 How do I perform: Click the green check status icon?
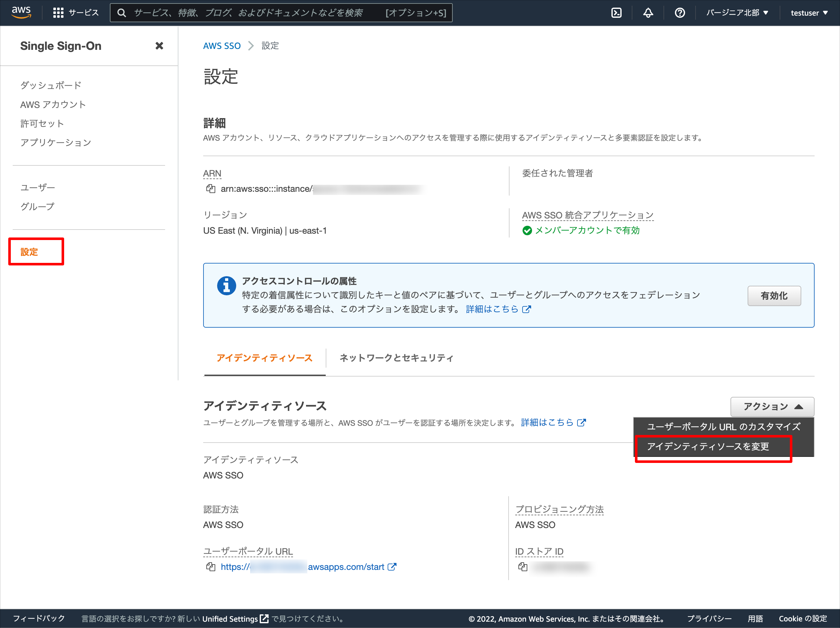[527, 230]
